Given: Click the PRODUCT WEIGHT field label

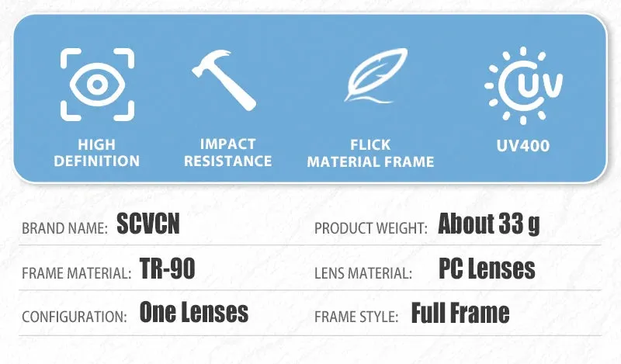Looking at the screenshot, I should pyautogui.click(x=371, y=228).
